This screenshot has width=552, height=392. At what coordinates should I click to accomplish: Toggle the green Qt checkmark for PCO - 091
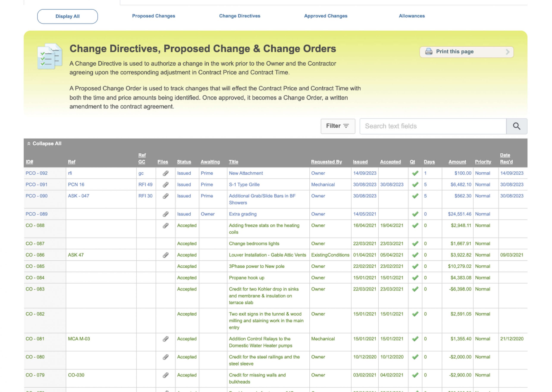pyautogui.click(x=415, y=184)
